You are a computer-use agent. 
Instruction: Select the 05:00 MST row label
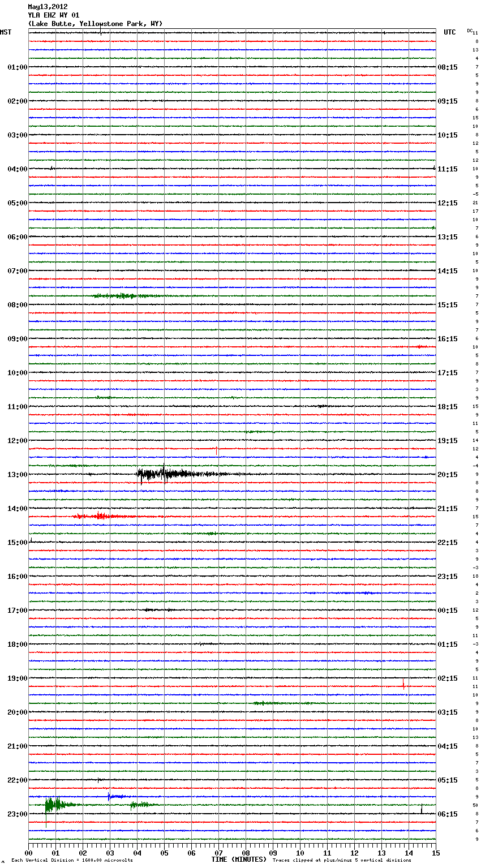point(18,203)
